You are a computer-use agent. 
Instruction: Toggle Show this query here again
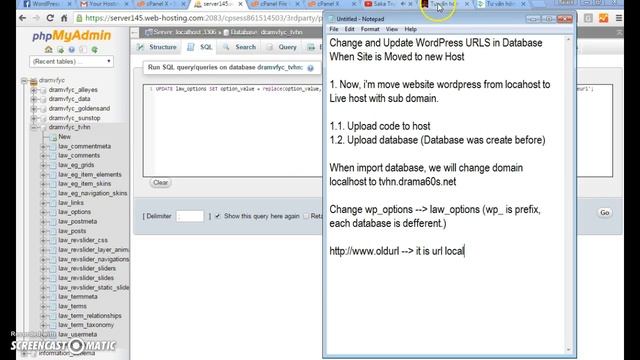(x=218, y=216)
